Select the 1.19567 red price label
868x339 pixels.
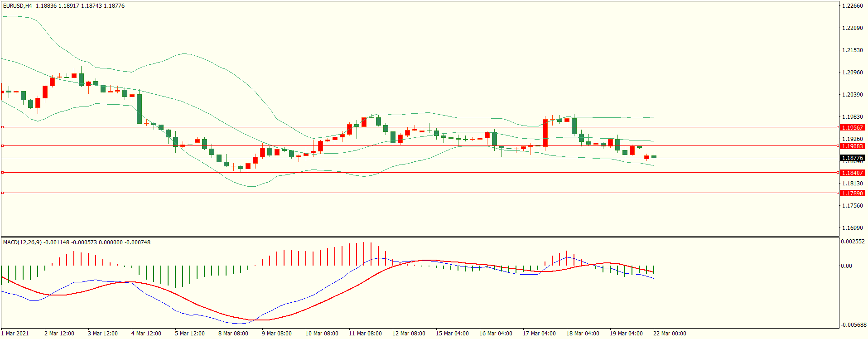pyautogui.click(x=852, y=128)
